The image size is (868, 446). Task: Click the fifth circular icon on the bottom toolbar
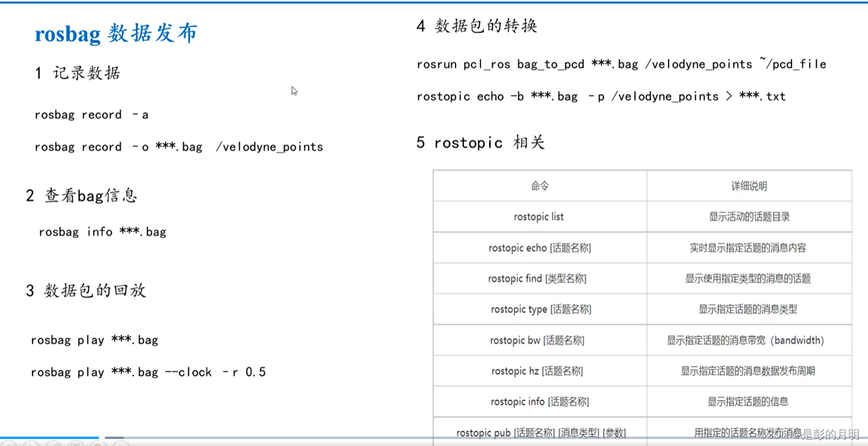[98, 444]
